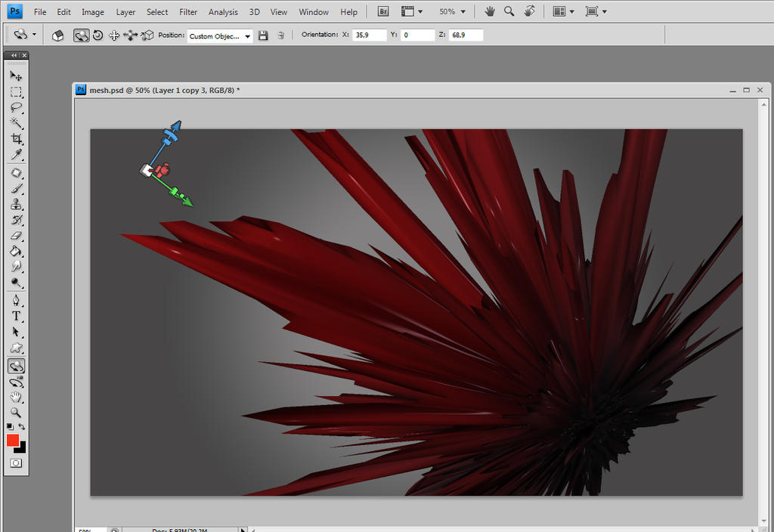Select the Eyedropper tool
This screenshot has height=532, width=774.
pyautogui.click(x=16, y=154)
